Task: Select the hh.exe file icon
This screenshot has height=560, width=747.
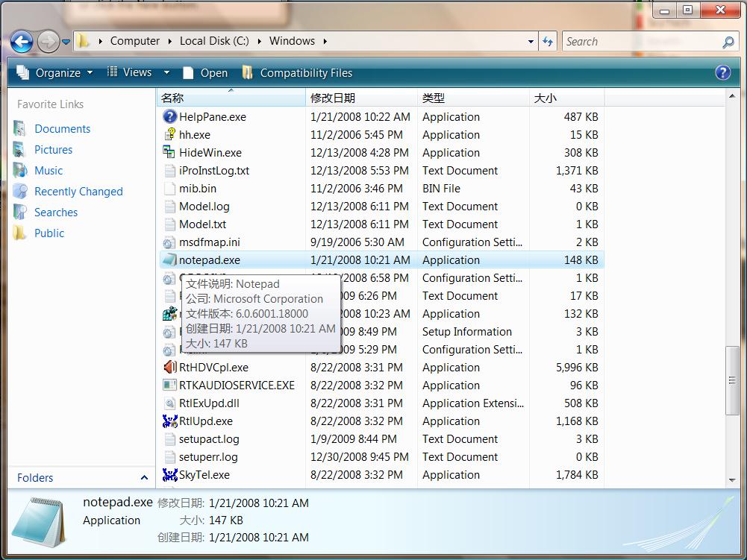Action: click(169, 134)
